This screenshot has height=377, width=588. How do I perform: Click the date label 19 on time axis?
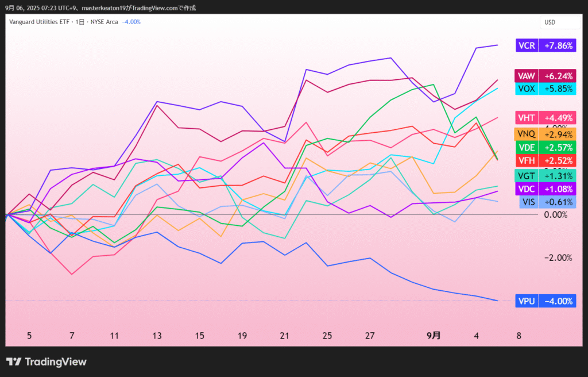[x=242, y=336]
